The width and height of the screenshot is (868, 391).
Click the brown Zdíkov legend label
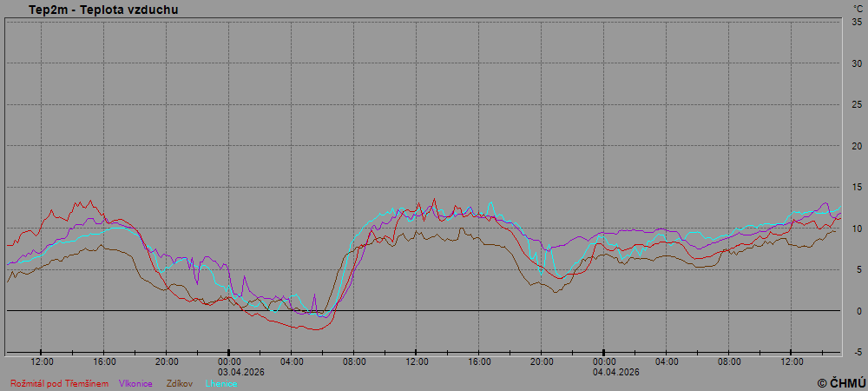pos(179,383)
